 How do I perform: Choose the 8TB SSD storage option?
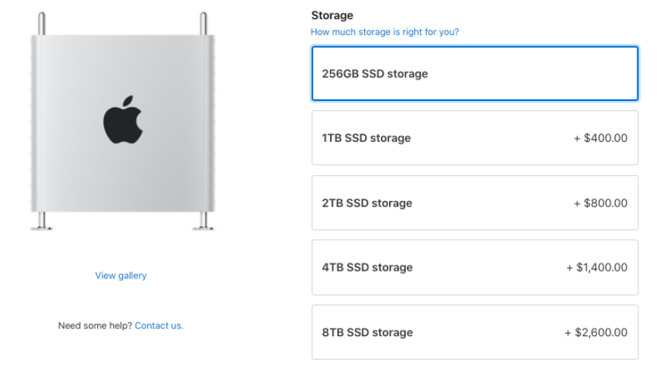(x=475, y=332)
